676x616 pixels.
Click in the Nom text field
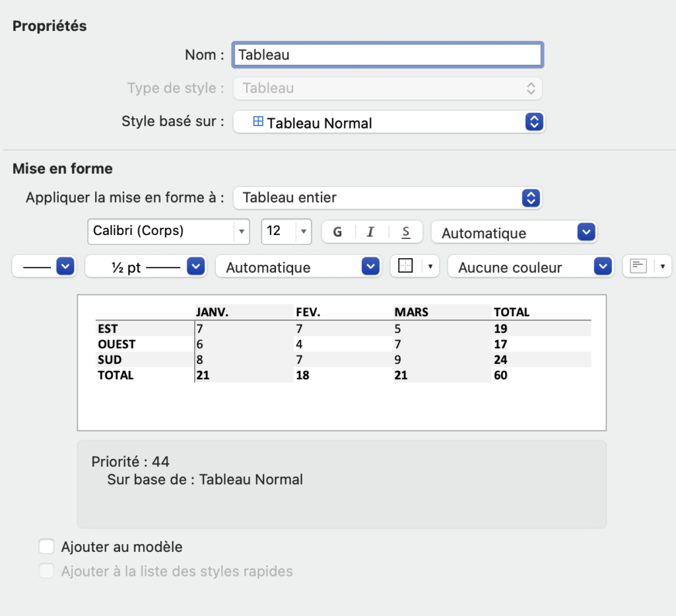(388, 55)
